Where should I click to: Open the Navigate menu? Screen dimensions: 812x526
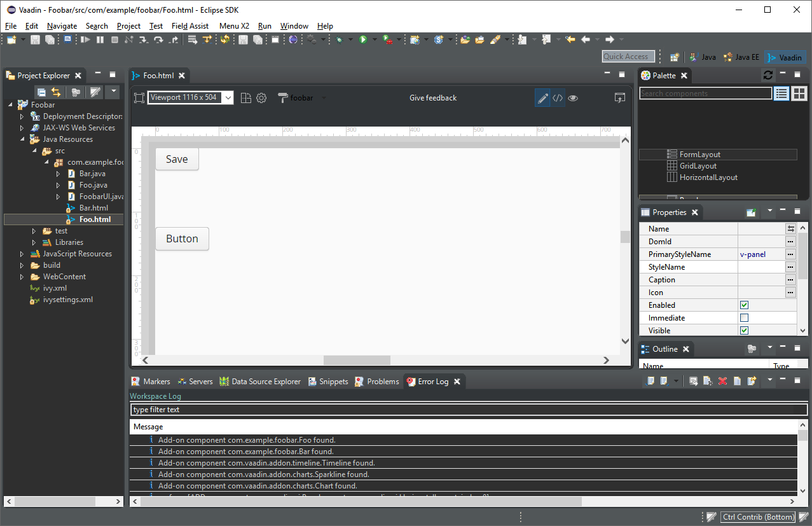click(x=62, y=26)
